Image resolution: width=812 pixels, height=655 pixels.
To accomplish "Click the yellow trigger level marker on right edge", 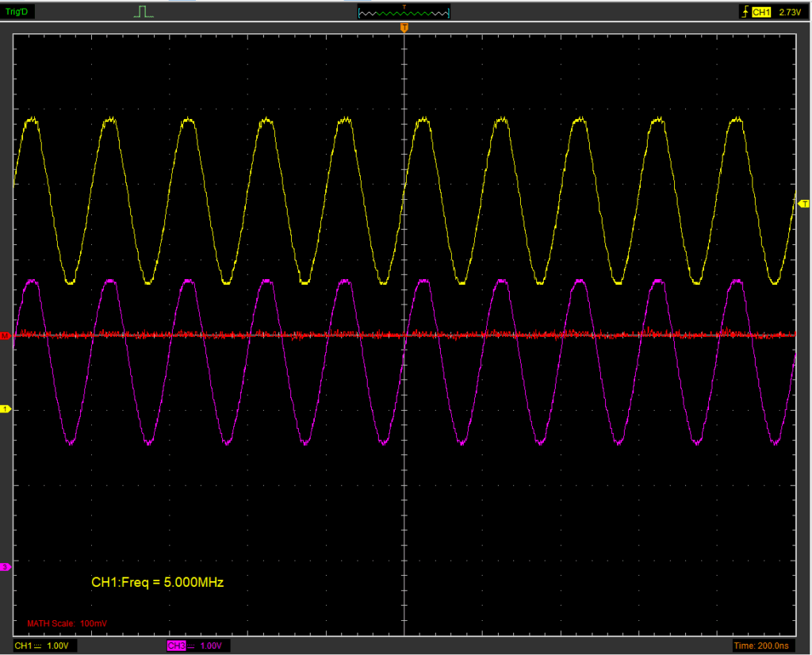I will pos(802,205).
